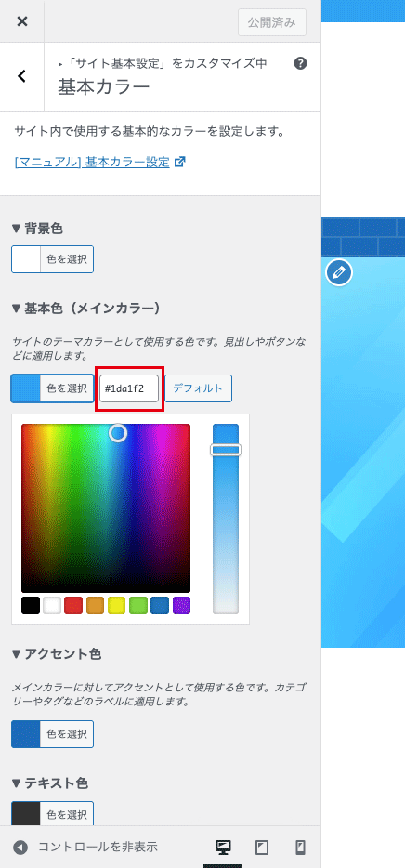Hide controls using the collapse arrow icon
The width and height of the screenshot is (405, 868).
[x=20, y=847]
